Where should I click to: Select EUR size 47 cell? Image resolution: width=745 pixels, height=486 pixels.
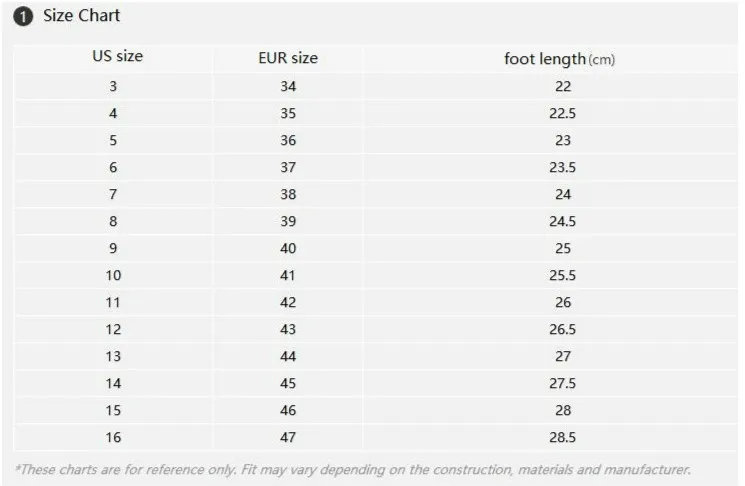click(x=288, y=437)
